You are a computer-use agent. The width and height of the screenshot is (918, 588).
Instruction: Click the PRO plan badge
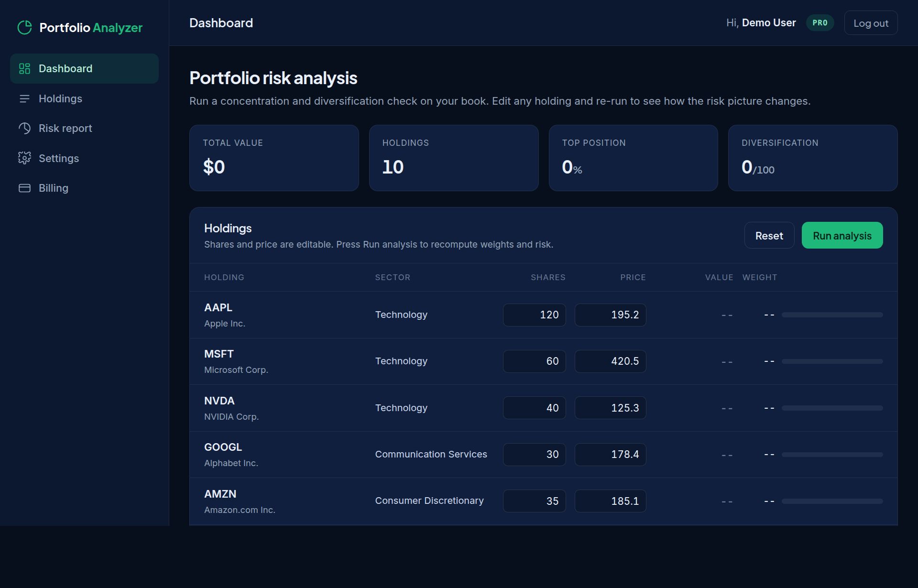pos(820,23)
